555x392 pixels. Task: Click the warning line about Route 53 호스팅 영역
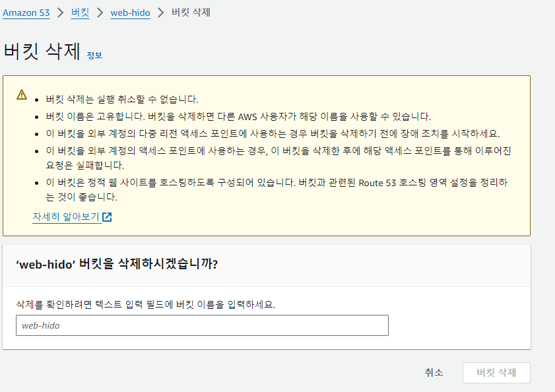click(x=277, y=189)
